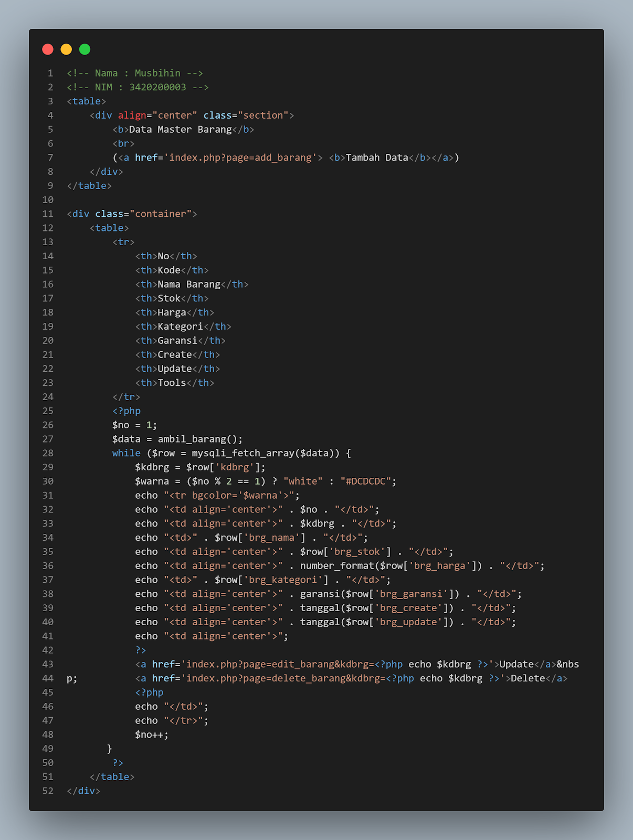This screenshot has width=633, height=840.
Task: Click the key 'kdbrg' on line 29
Action: point(235,467)
